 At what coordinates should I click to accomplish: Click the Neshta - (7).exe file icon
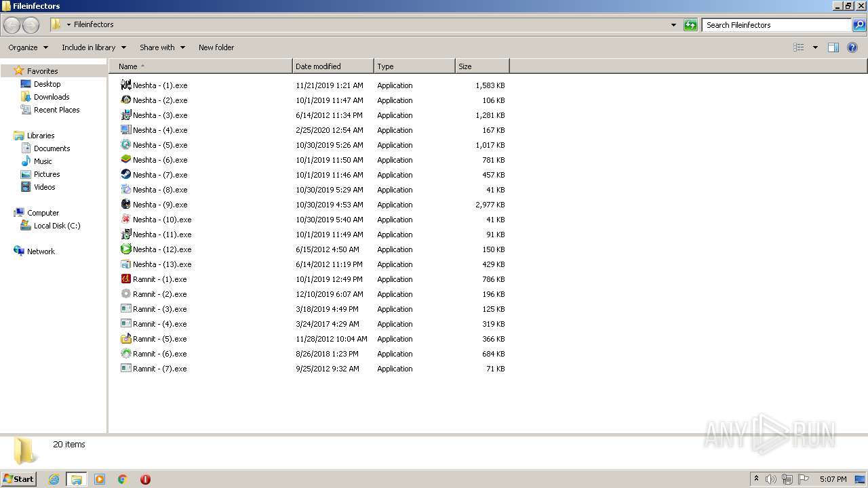click(125, 175)
